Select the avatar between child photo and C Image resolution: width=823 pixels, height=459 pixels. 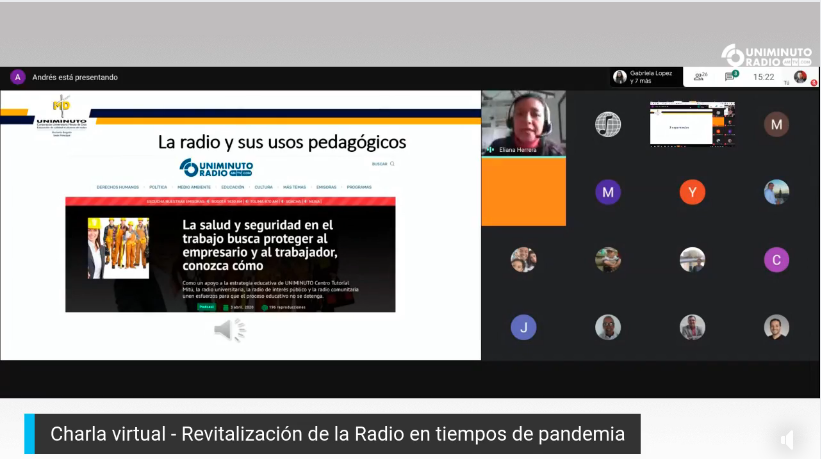pyautogui.click(x=692, y=260)
